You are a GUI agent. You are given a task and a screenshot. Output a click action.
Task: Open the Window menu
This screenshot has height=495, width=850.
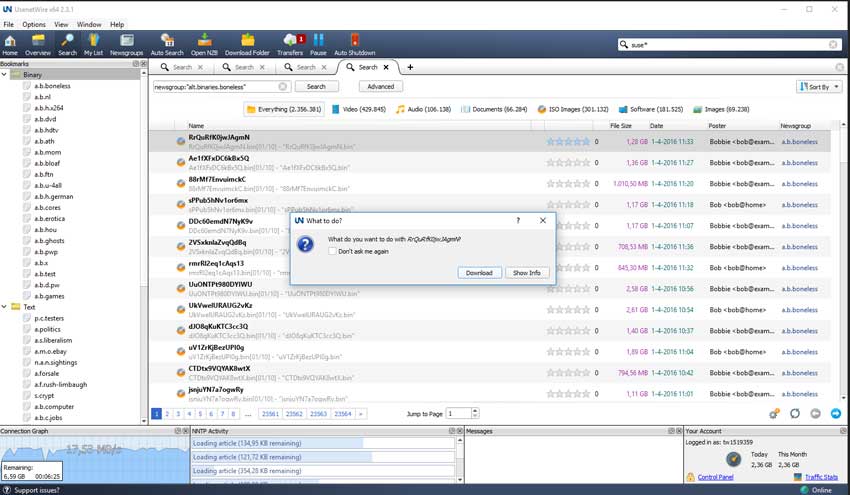pyautogui.click(x=89, y=24)
